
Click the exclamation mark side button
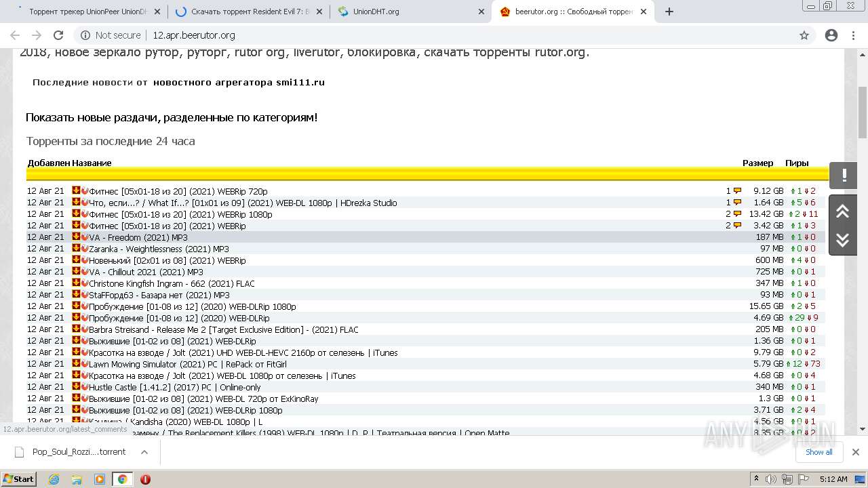point(844,176)
